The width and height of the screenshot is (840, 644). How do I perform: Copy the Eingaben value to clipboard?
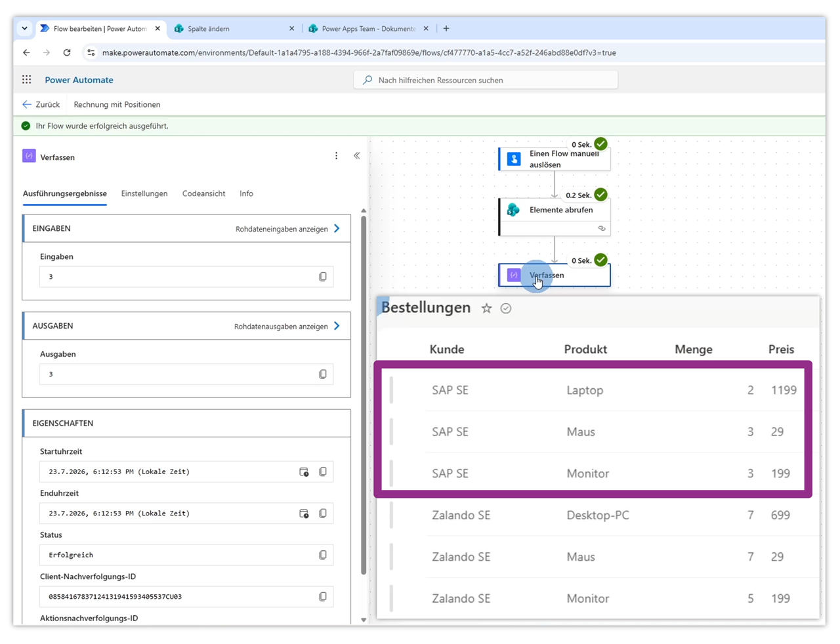click(323, 277)
